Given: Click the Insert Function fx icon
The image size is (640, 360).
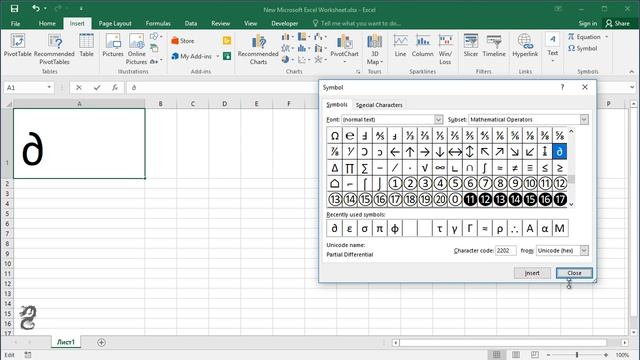Looking at the screenshot, I should pos(115,87).
